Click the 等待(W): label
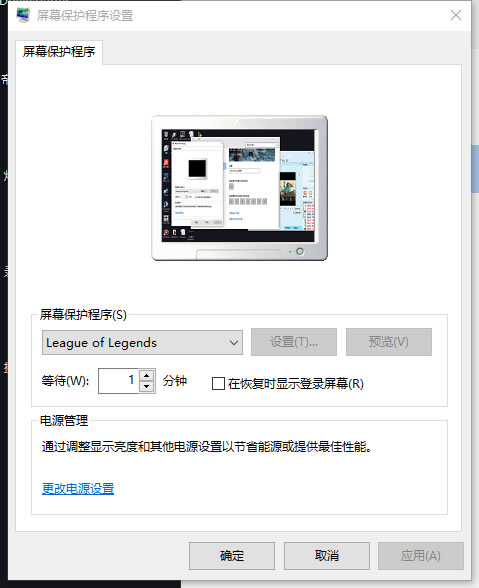Image resolution: width=479 pixels, height=588 pixels. [x=65, y=381]
